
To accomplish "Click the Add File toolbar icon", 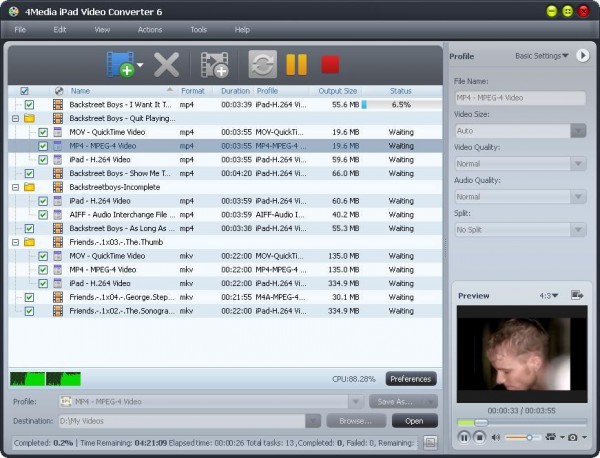I will tap(120, 65).
